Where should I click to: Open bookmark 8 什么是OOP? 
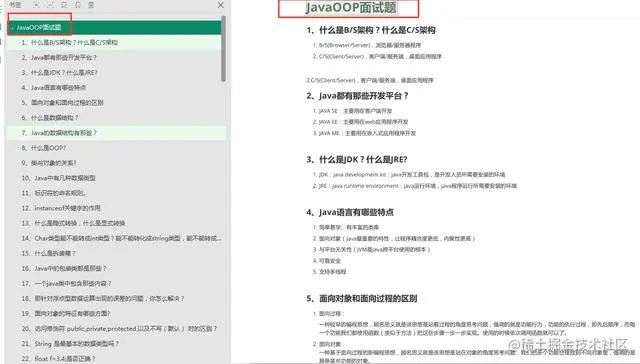pos(44,148)
